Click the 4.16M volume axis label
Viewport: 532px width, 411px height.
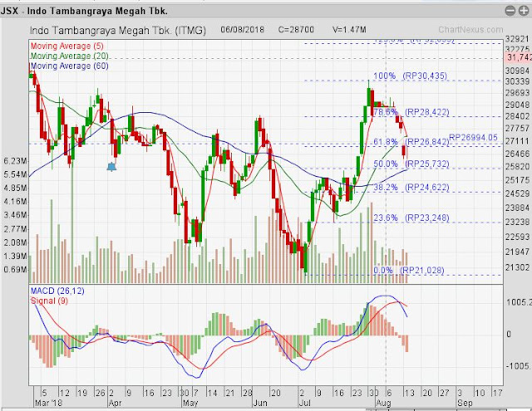(15, 202)
